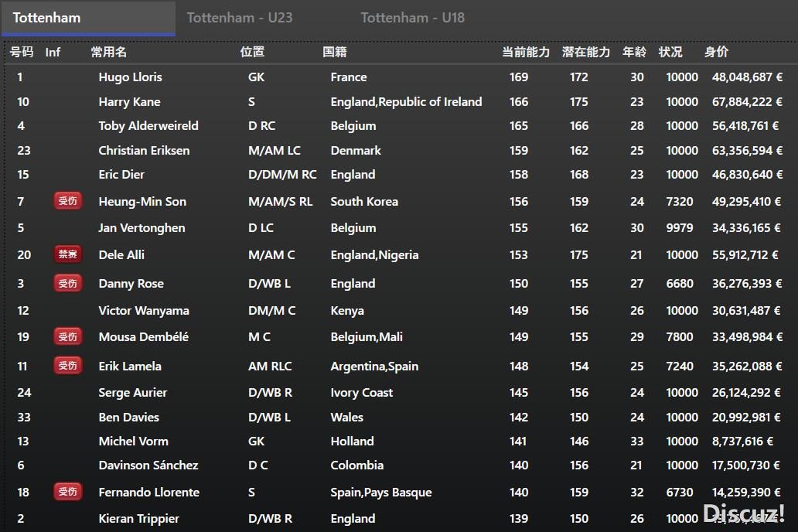Click Dele Alli's value 55,912,712 €
This screenshot has height=532, width=798.
(x=745, y=254)
